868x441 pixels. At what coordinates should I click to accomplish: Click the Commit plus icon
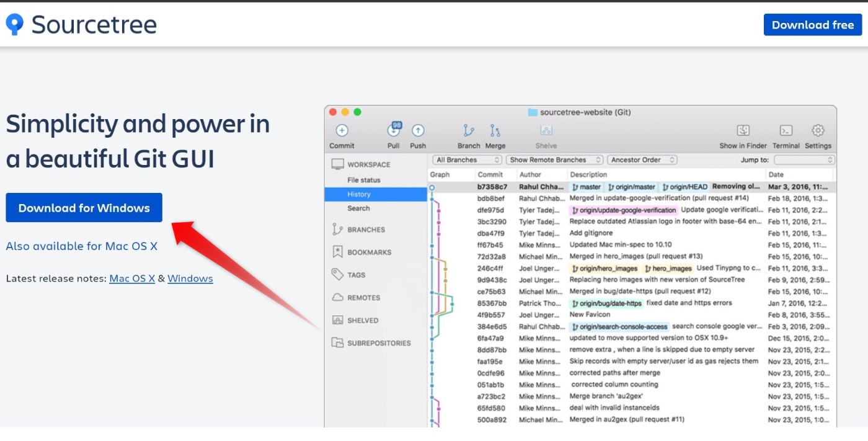click(x=342, y=130)
